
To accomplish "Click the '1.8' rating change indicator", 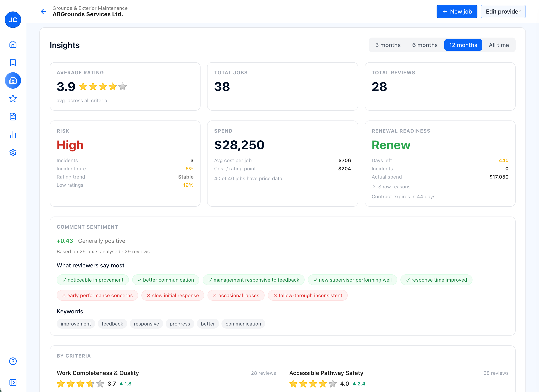I will (125, 384).
